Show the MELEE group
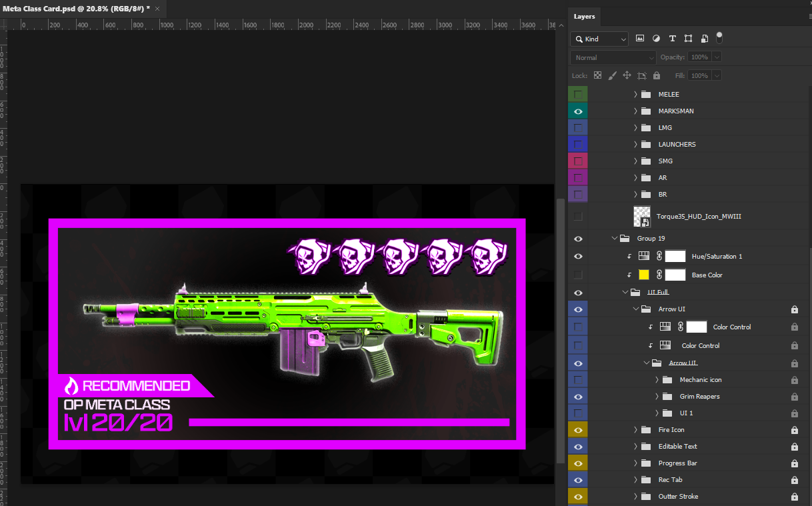 point(577,95)
